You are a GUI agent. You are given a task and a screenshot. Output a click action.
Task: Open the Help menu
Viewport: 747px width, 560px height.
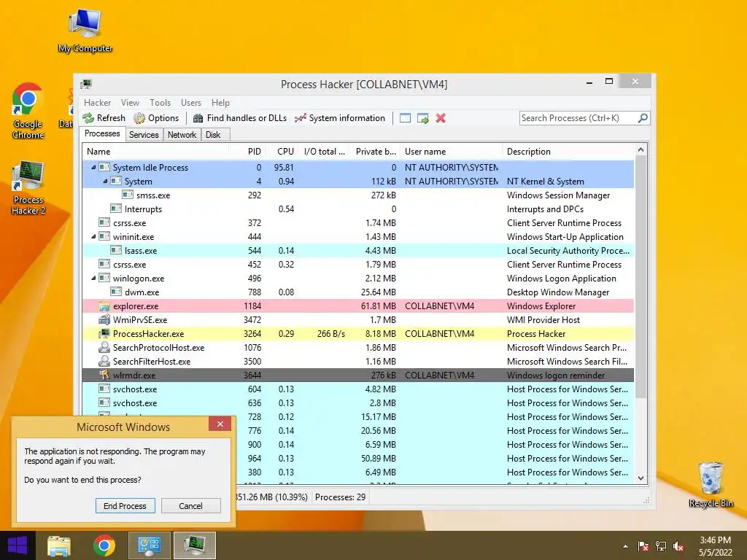tap(220, 103)
